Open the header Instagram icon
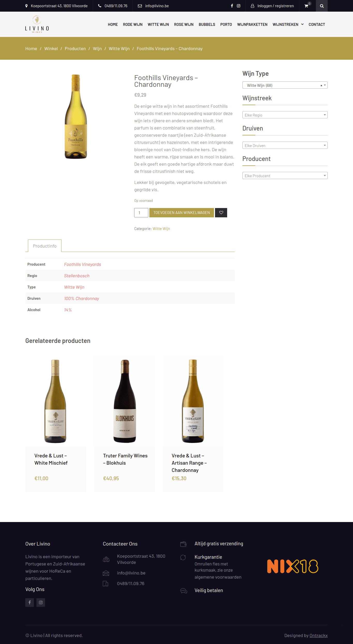Image resolution: width=353 pixels, height=644 pixels. [x=239, y=6]
